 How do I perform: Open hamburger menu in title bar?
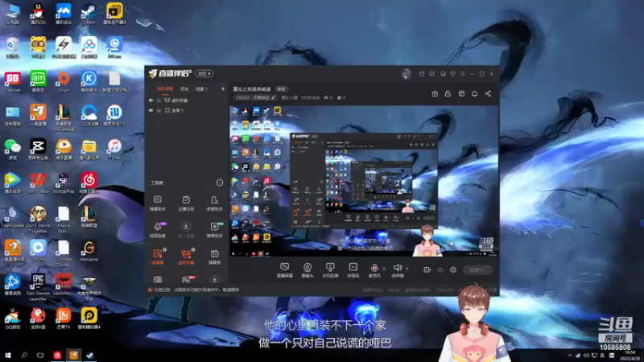pyautogui.click(x=462, y=74)
